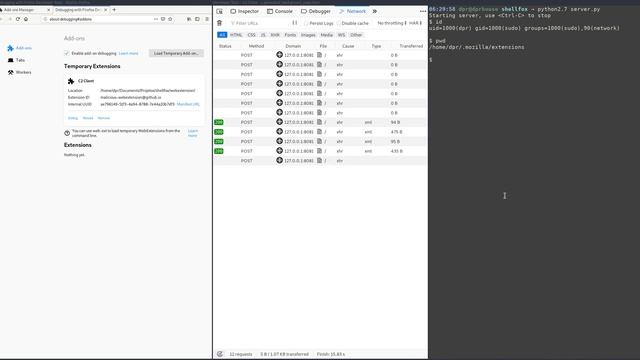This screenshot has height=360, width=640.
Task: Select the Add-ons sidebar item
Action: pos(19,48)
